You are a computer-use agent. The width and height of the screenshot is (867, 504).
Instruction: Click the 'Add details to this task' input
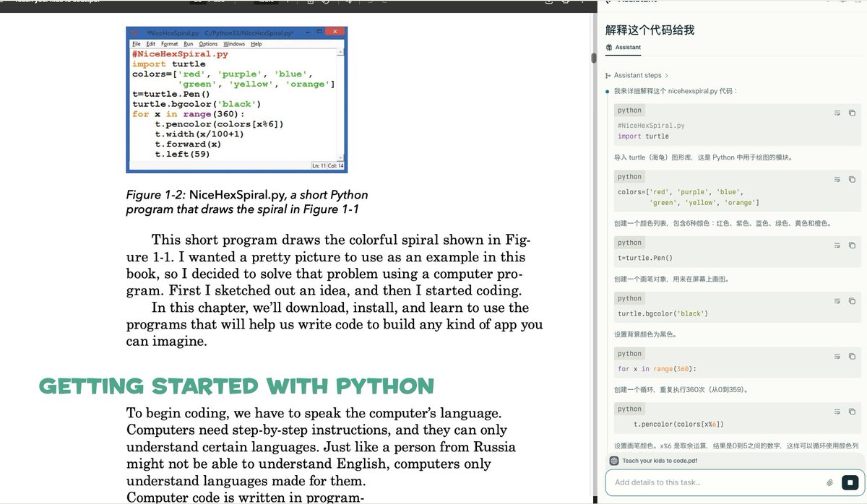coord(715,482)
